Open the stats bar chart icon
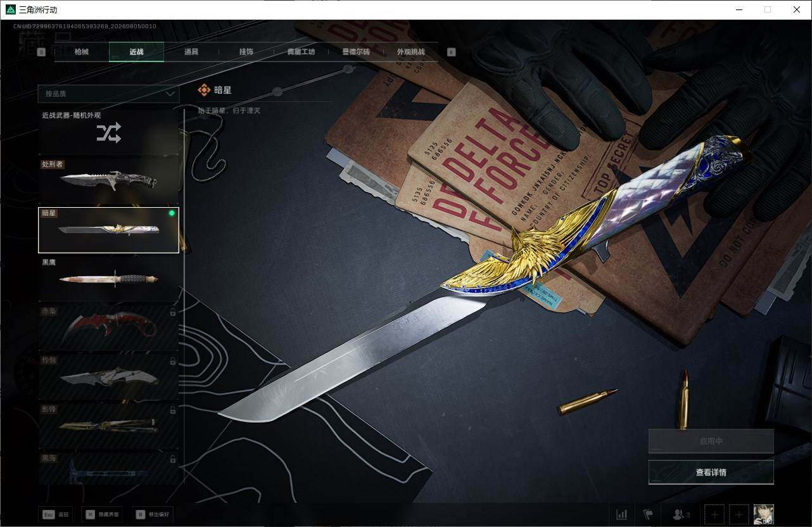 tap(622, 514)
